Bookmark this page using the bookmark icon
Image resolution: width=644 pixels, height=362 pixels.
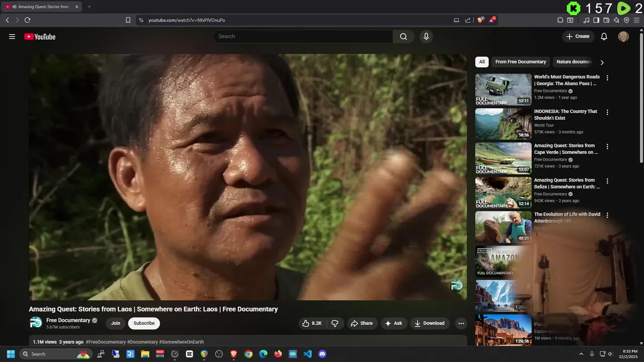(x=128, y=20)
